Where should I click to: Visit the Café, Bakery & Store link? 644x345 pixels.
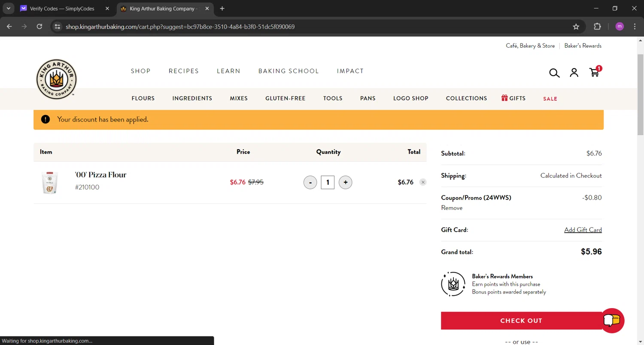pyautogui.click(x=530, y=46)
